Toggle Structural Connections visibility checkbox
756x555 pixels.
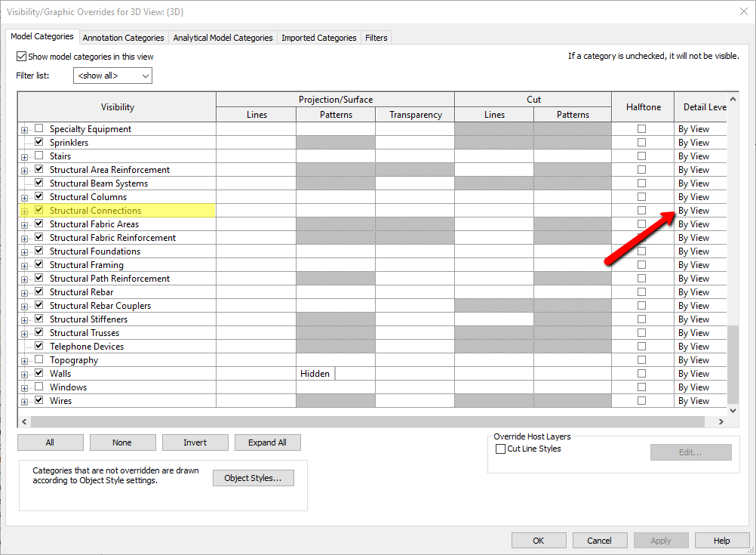39,210
